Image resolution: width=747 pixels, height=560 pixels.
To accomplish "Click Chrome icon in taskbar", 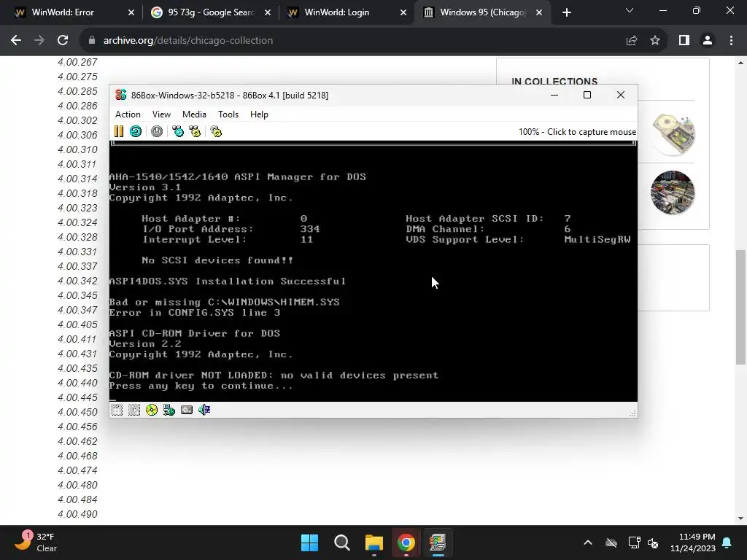I will (x=406, y=542).
